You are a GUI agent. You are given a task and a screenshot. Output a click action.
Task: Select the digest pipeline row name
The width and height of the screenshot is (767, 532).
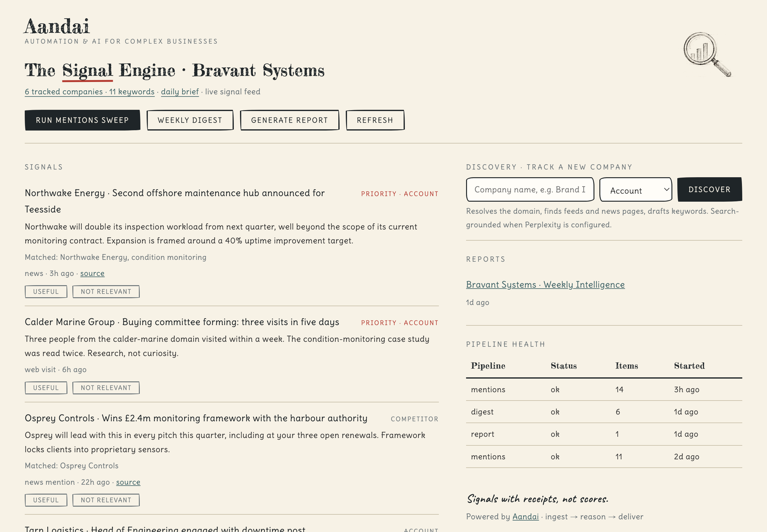tap(482, 412)
